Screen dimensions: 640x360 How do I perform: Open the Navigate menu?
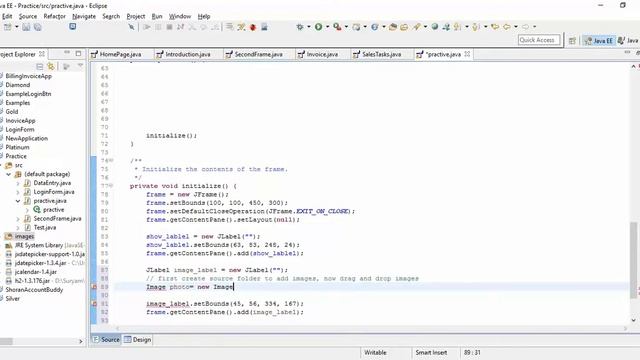[x=84, y=16]
